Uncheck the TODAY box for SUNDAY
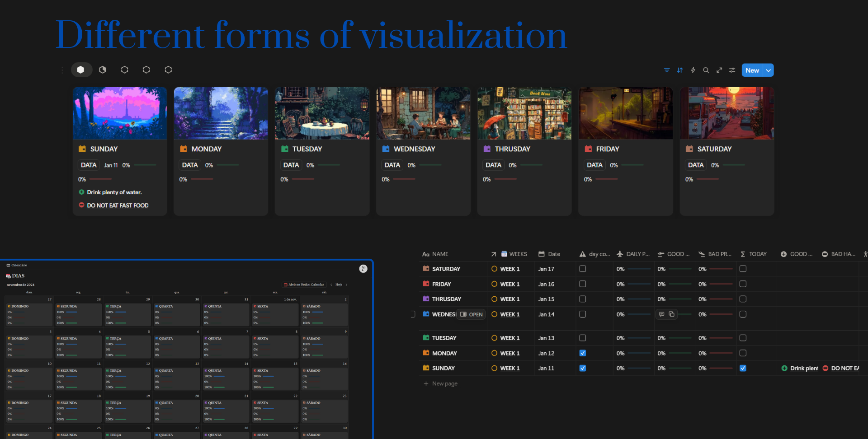This screenshot has height=439, width=868. [743, 368]
